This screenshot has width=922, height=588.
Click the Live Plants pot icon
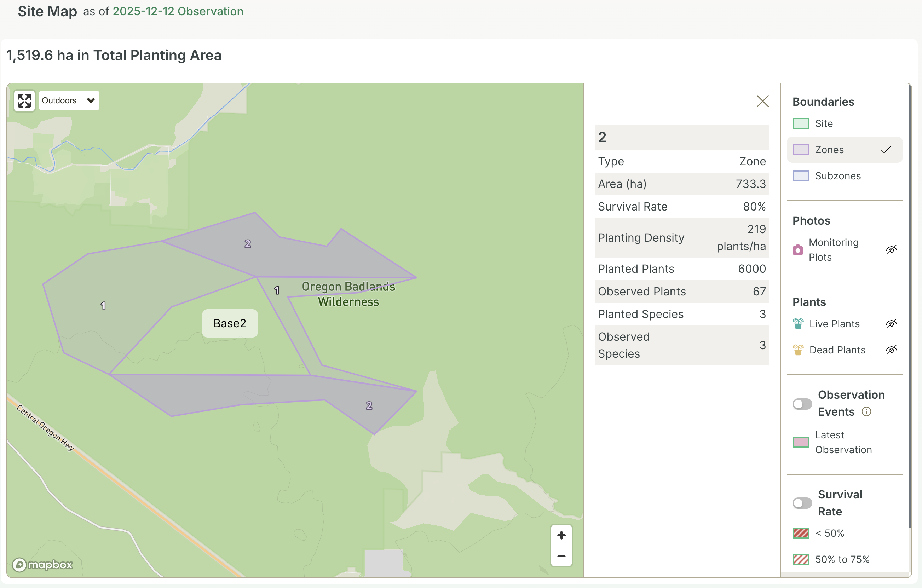pos(798,324)
